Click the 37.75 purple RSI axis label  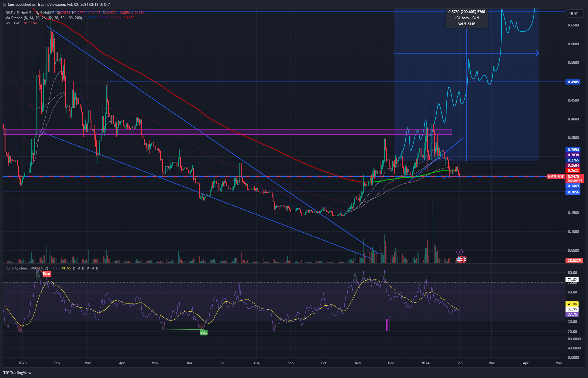click(x=572, y=314)
